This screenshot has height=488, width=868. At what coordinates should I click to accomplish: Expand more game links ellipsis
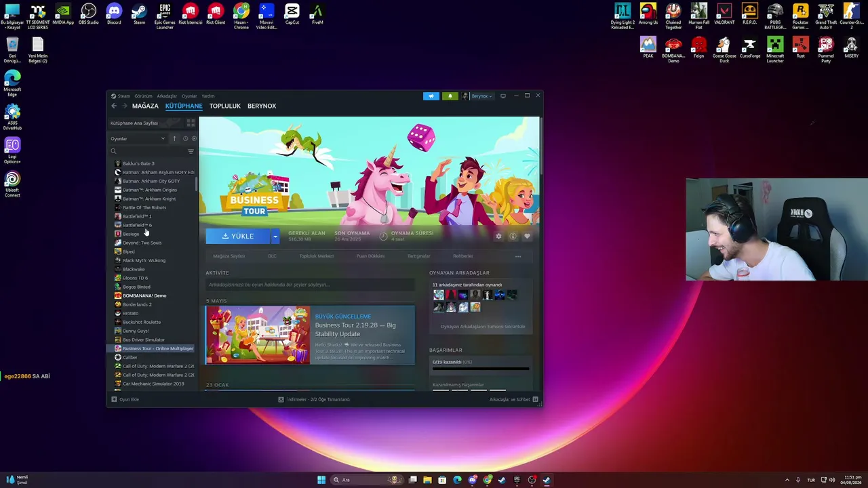[x=518, y=256]
